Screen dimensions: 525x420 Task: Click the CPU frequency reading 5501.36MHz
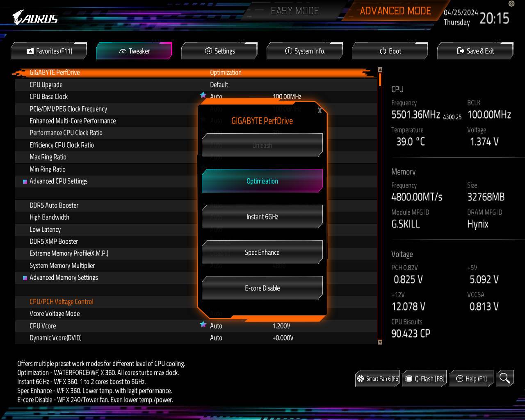[x=415, y=114]
